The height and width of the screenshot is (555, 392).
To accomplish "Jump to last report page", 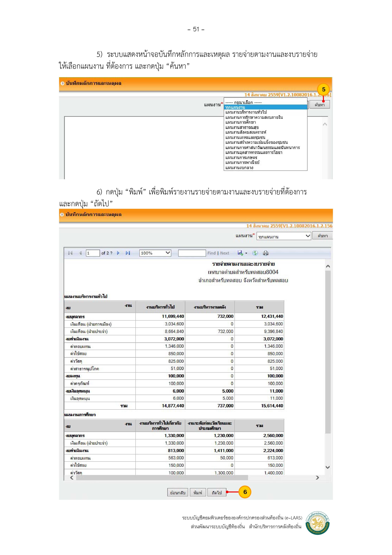I will pos(128,253).
